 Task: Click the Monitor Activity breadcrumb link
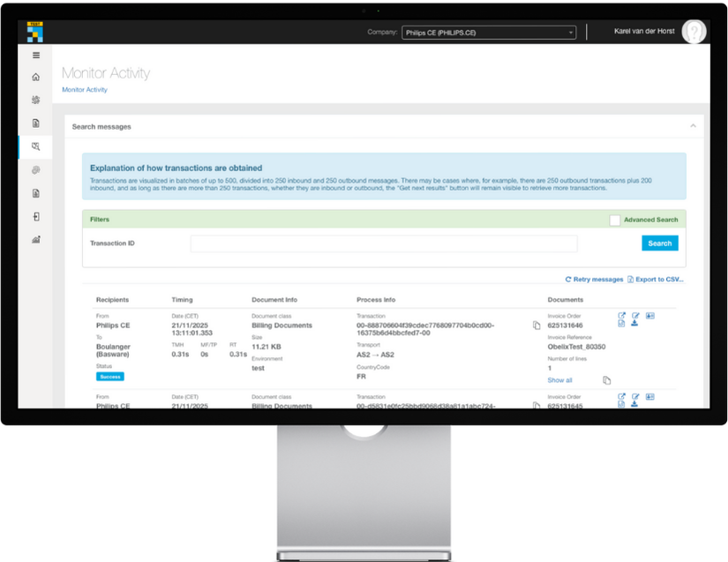(x=85, y=89)
